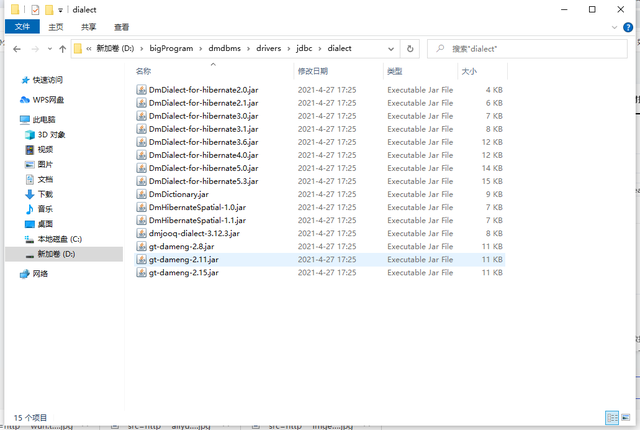Click the jar icon of DmDialect-for-hibernate2.1.jar
This screenshot has height=430, width=640.
click(x=141, y=103)
